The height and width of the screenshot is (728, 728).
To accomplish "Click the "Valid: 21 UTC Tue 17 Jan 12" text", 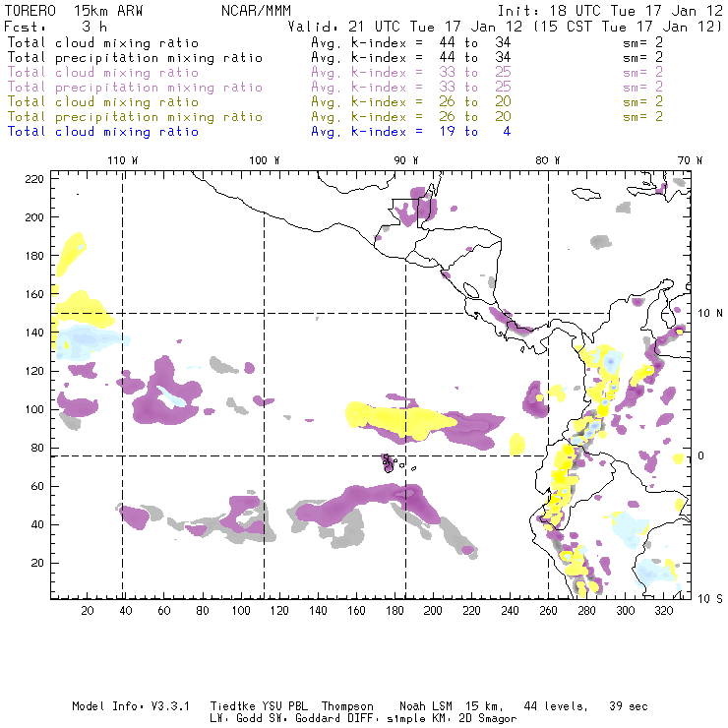I will pos(405,27).
